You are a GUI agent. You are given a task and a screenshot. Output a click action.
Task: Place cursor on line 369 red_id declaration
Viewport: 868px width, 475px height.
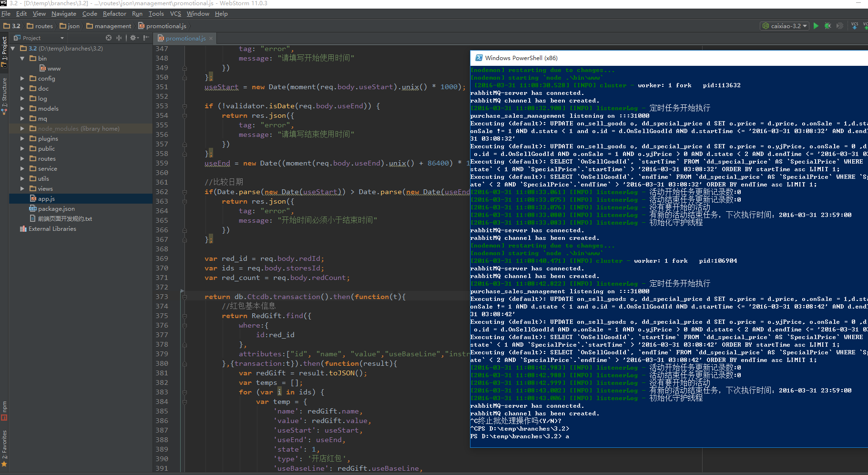tap(265, 258)
